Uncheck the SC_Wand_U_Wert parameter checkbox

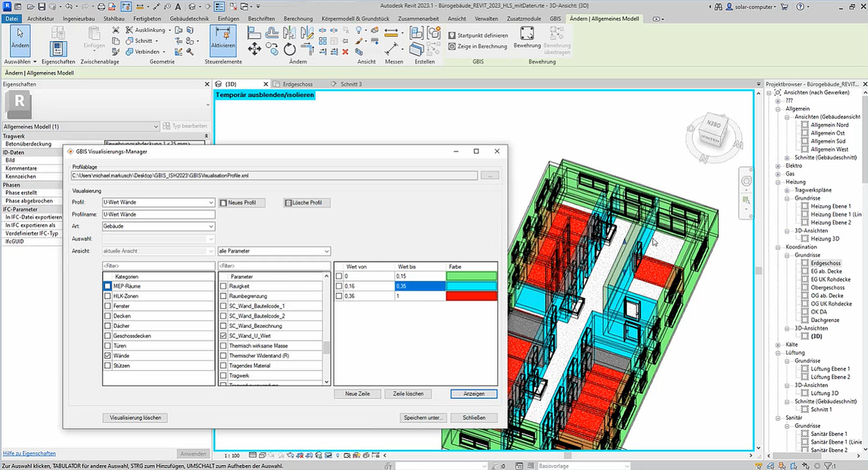pos(223,335)
